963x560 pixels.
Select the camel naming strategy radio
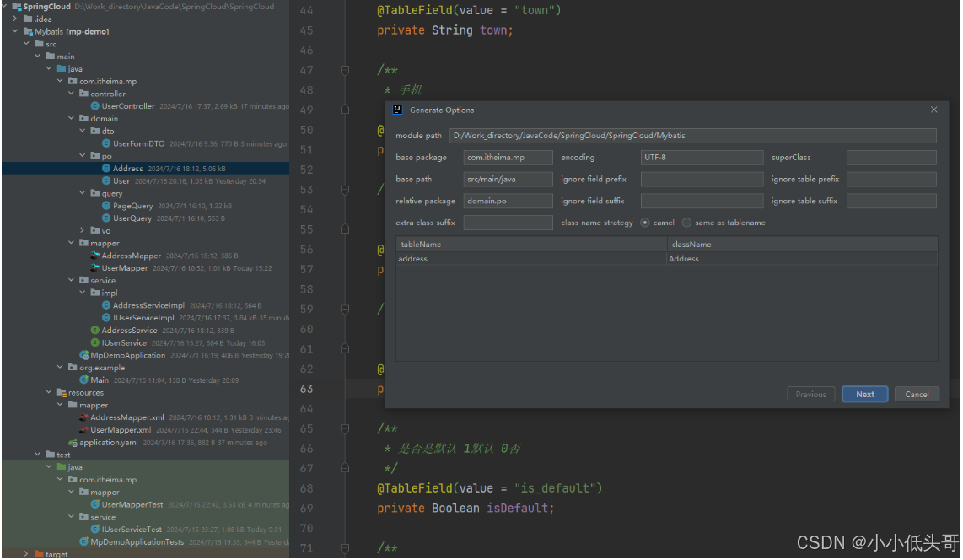(x=645, y=223)
